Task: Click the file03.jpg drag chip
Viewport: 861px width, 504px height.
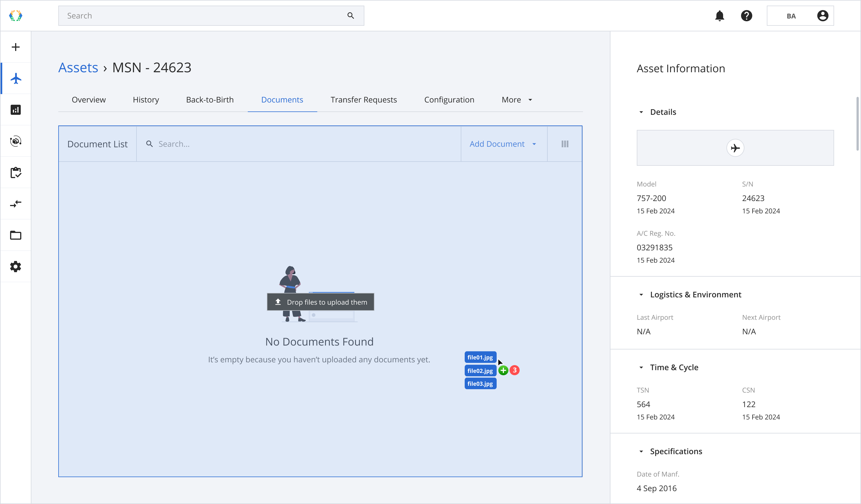Action: [x=480, y=384]
